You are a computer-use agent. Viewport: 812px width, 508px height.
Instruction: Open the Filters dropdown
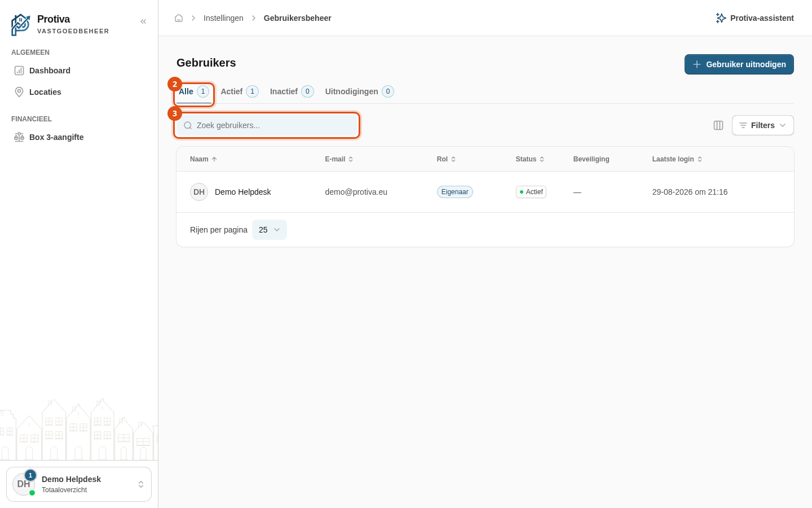(x=763, y=125)
